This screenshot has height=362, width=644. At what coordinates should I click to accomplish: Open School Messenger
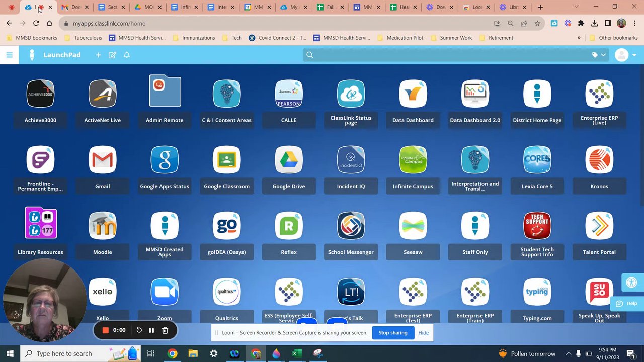coord(351,226)
